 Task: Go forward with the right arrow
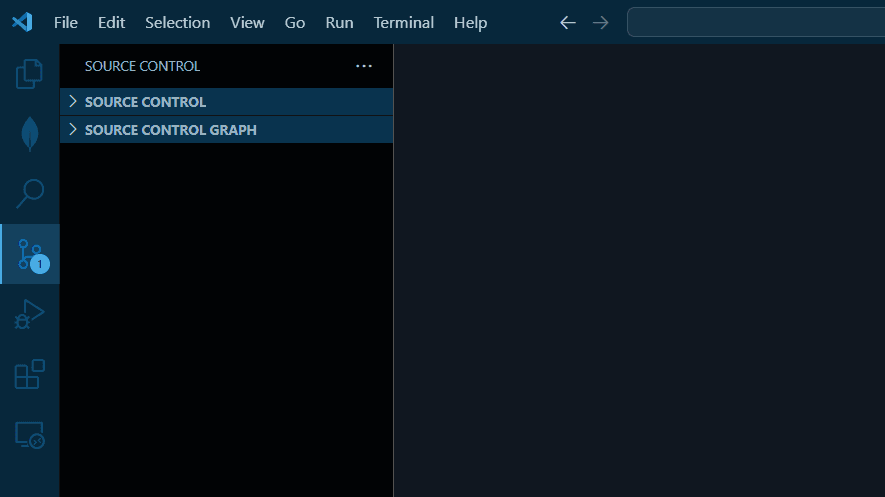point(601,23)
